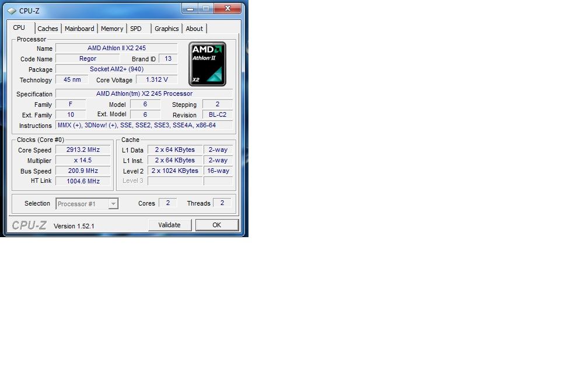
Task: Click the Stepping value 2
Action: 218,104
